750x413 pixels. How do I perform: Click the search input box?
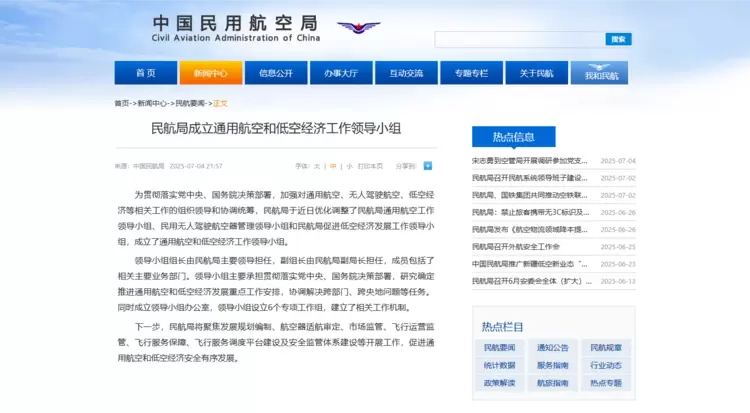[x=519, y=39]
